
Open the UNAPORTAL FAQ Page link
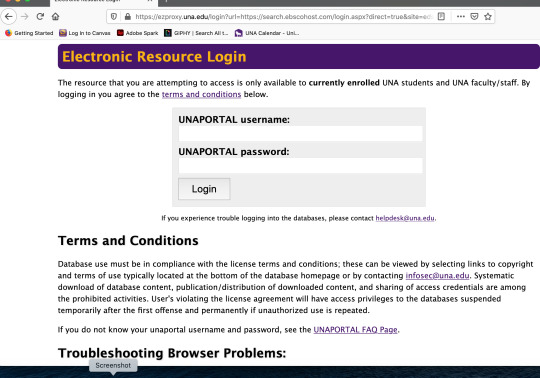point(355,330)
